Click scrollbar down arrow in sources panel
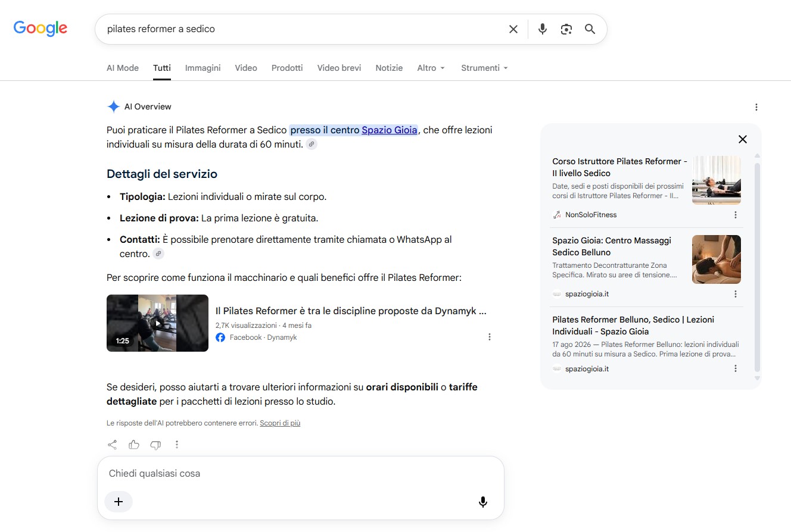 (x=758, y=378)
